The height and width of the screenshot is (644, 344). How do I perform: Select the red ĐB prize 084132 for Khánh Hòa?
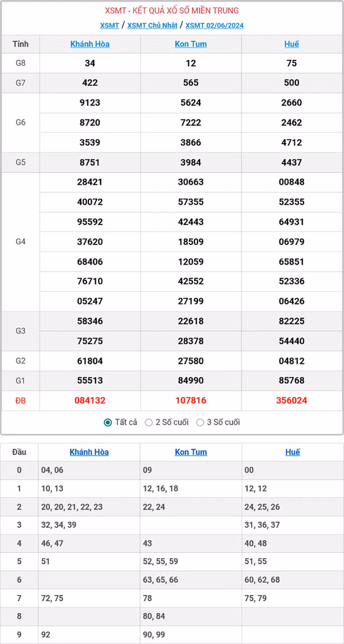(x=90, y=400)
